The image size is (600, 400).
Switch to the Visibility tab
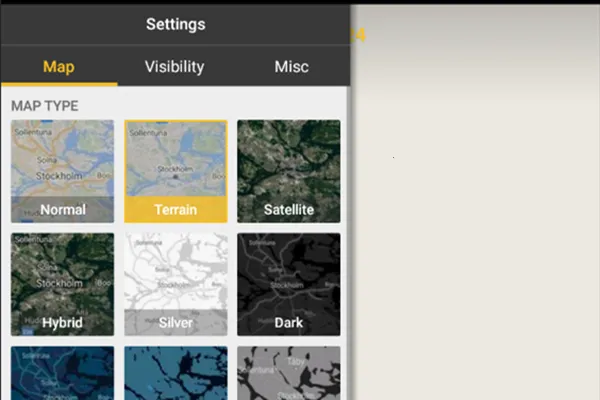tap(174, 67)
